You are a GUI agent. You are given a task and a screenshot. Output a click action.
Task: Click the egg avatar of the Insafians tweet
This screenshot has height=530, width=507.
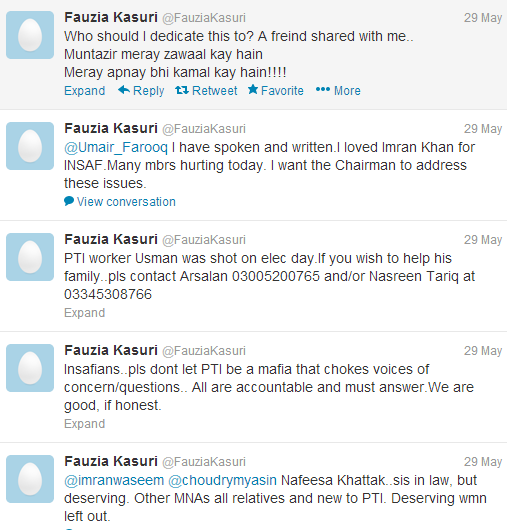[30, 368]
